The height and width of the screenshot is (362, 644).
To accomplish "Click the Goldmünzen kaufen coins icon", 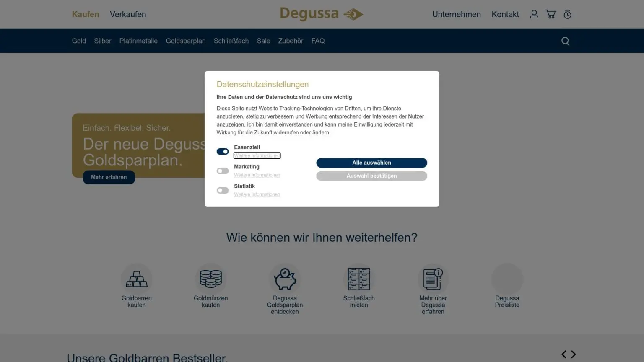I will pos(210,279).
